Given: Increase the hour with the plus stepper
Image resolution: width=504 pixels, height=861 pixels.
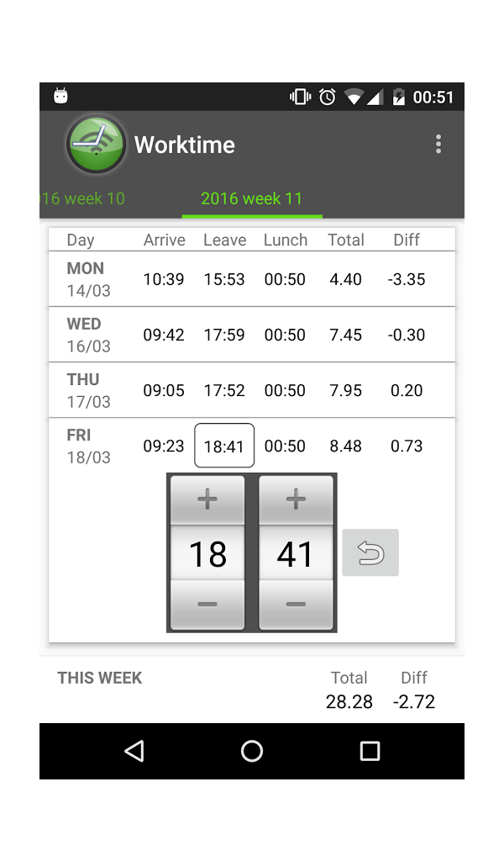Looking at the screenshot, I should pyautogui.click(x=207, y=499).
